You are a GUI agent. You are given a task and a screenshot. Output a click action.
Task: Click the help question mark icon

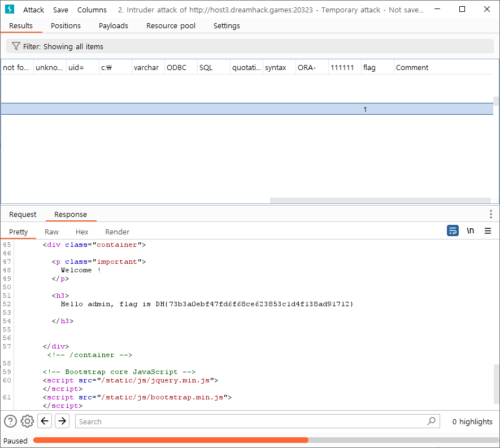coord(10,421)
